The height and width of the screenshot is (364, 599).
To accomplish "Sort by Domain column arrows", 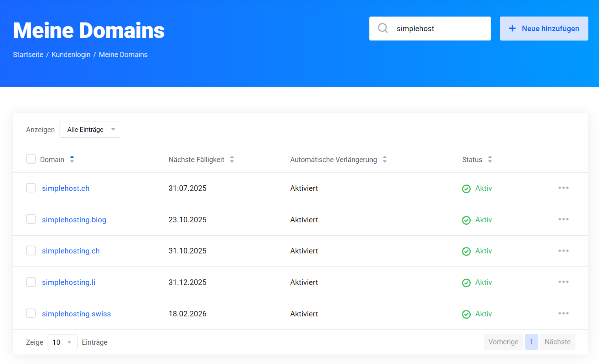I will (72, 159).
